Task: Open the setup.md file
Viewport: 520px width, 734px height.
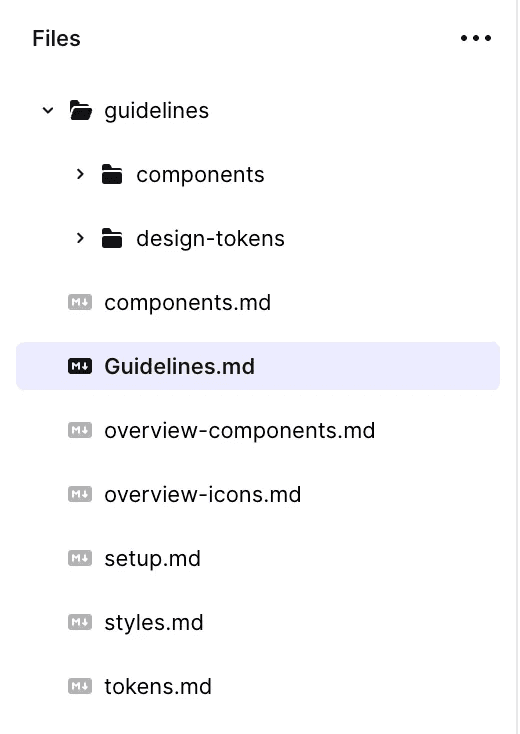Action: 258,558
